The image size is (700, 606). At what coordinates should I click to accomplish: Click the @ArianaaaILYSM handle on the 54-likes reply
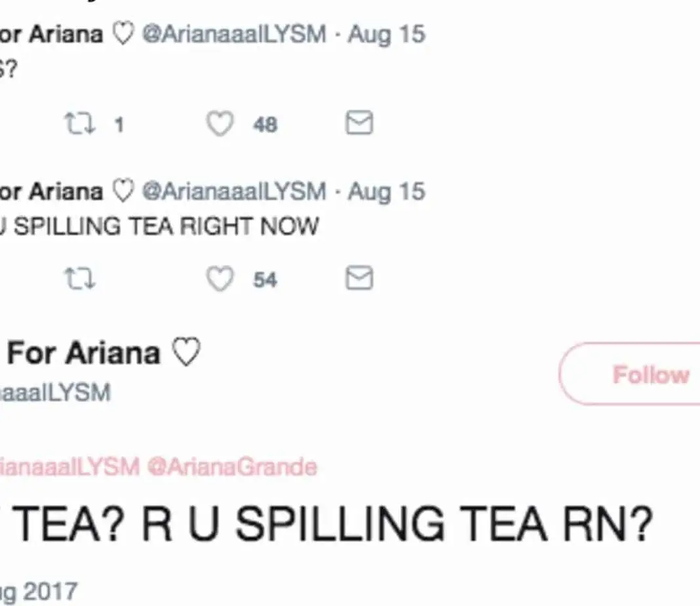coord(234,192)
